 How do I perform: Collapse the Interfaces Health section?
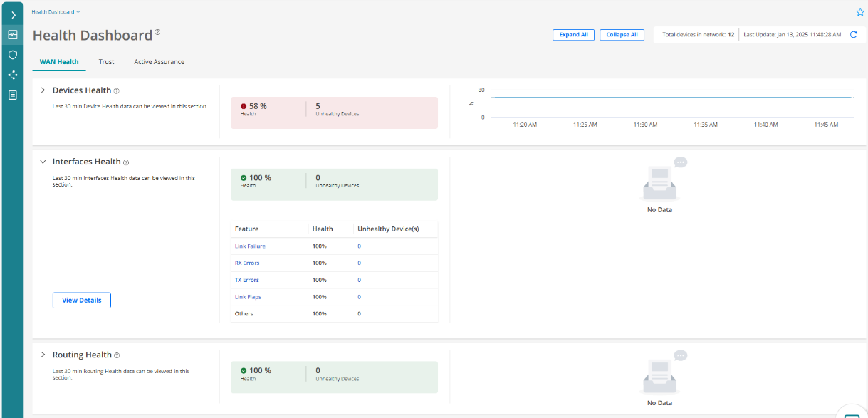coord(43,162)
